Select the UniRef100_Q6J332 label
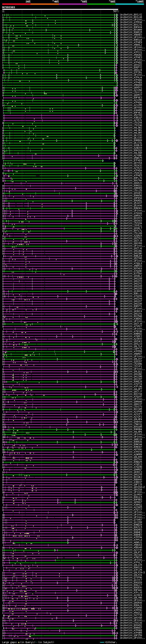This screenshot has height=644, width=146. 131,135
